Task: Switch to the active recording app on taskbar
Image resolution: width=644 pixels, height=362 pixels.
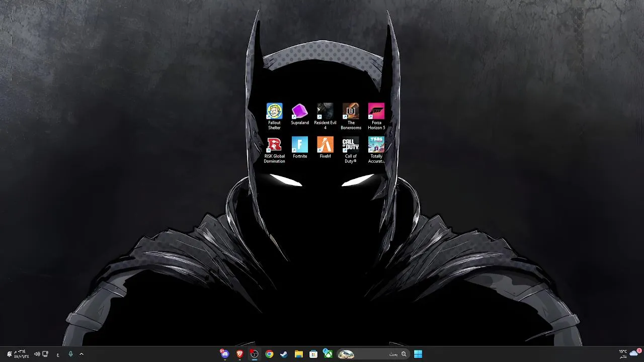Action: pos(254,354)
